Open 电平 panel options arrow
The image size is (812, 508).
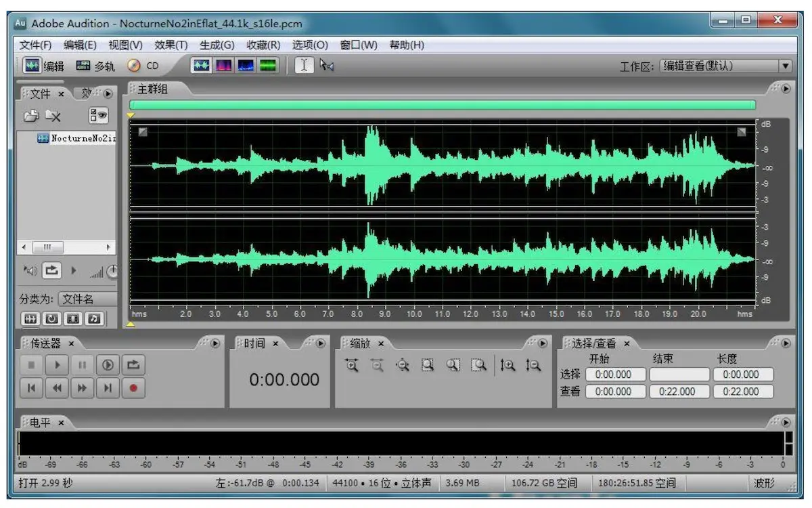tap(786, 422)
